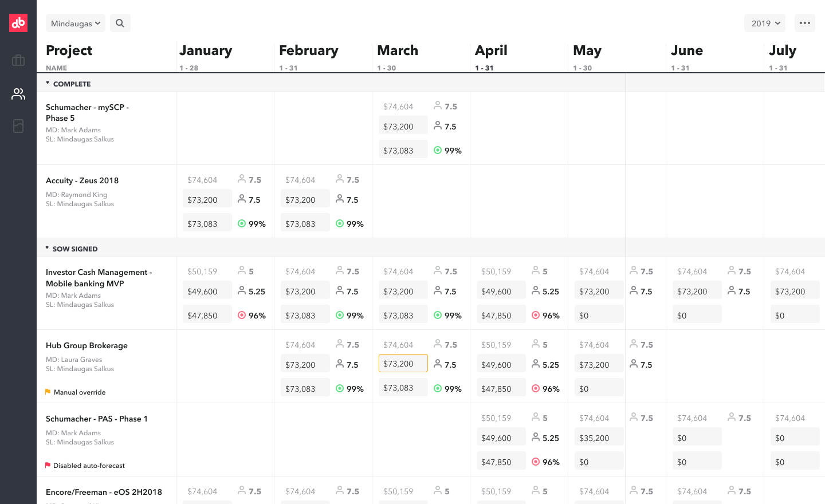The width and height of the screenshot is (825, 504).
Task: Collapse the COMPLETE group
Action: (48, 84)
